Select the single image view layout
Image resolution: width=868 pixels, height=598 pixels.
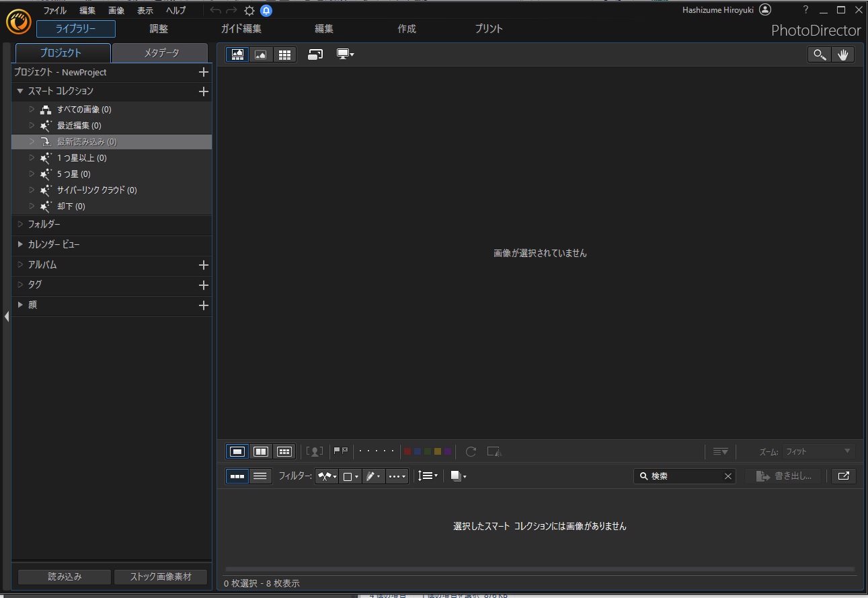pos(237,451)
